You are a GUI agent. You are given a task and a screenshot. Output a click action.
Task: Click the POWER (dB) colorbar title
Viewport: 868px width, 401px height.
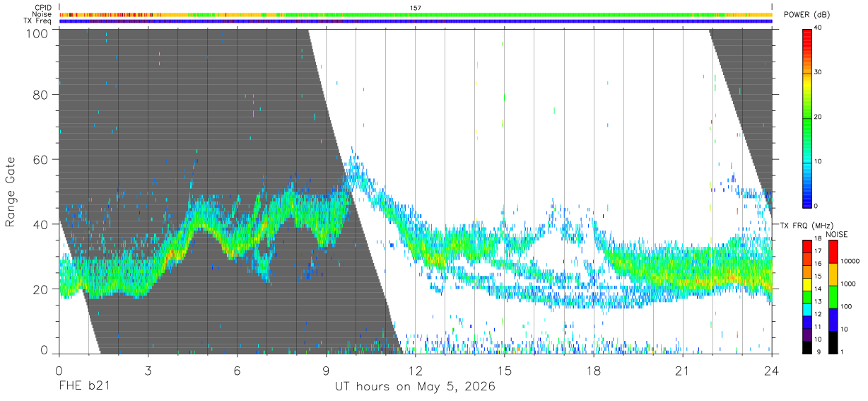(807, 15)
